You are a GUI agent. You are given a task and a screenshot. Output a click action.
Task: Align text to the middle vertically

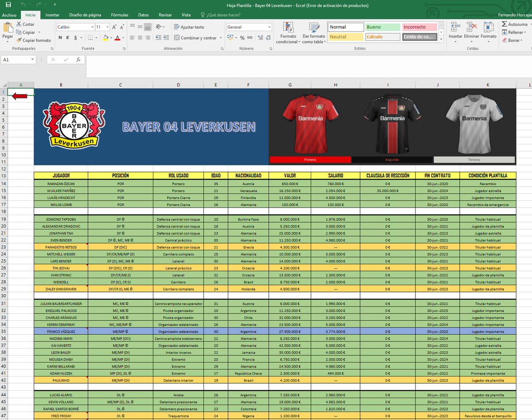pyautogui.click(x=141, y=27)
